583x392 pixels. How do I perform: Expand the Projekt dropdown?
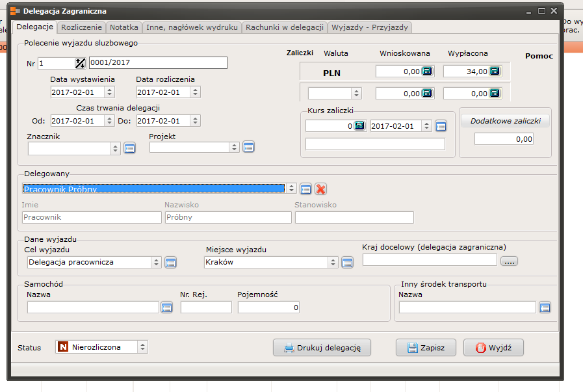pos(234,148)
